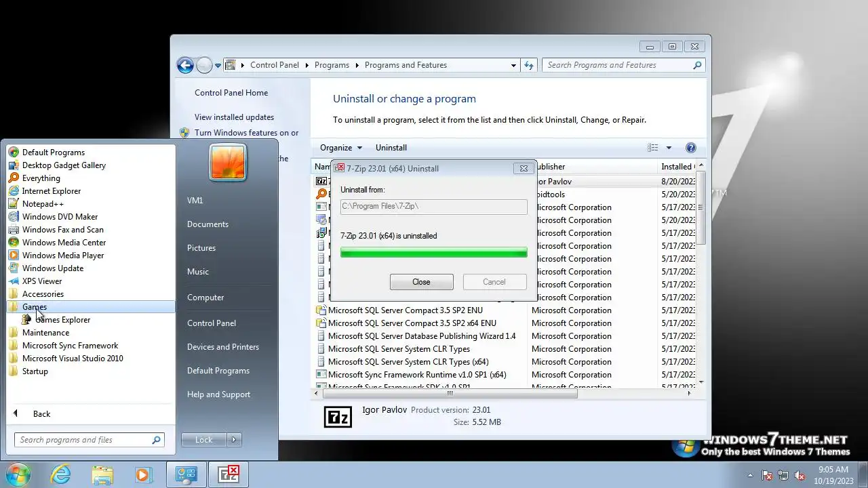Open Devices and Printers from Start menu
868x488 pixels.
click(223, 347)
